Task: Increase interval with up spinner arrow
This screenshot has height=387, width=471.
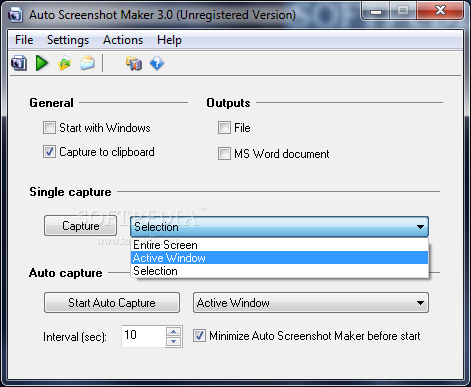Action: pos(174,331)
